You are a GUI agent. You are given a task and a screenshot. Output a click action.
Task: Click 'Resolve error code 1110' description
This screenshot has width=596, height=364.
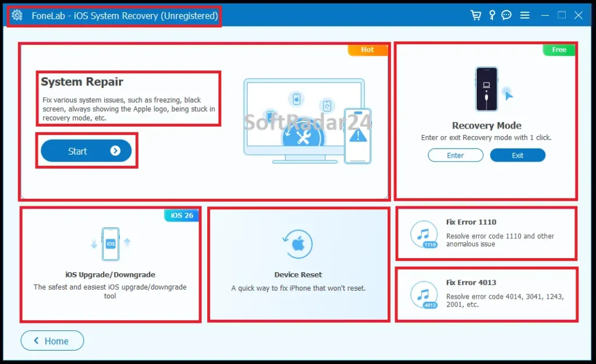click(500, 240)
